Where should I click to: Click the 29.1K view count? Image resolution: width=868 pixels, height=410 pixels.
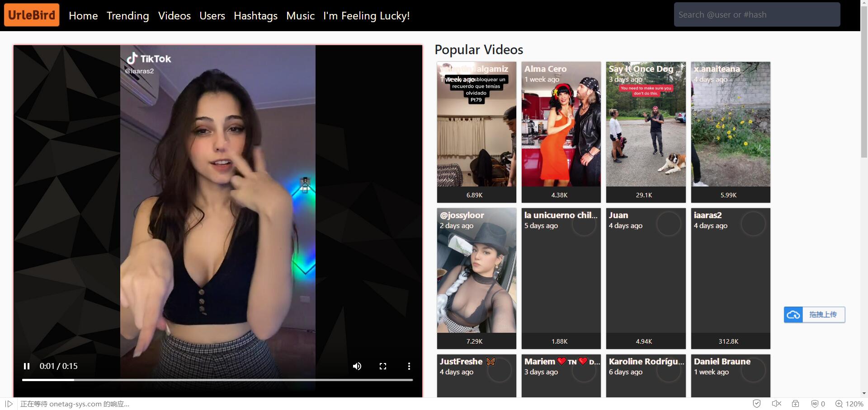pos(644,195)
